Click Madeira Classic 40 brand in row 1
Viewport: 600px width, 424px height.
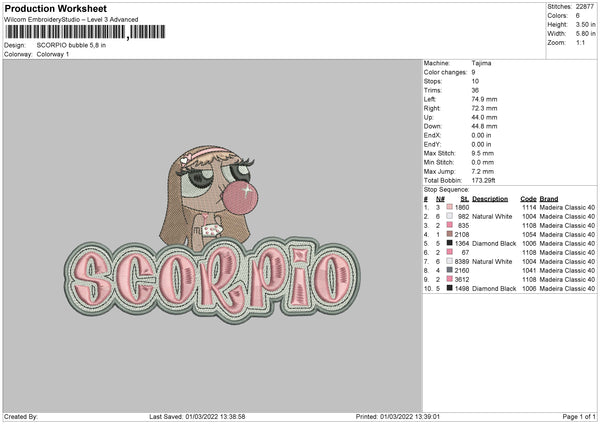pos(567,207)
